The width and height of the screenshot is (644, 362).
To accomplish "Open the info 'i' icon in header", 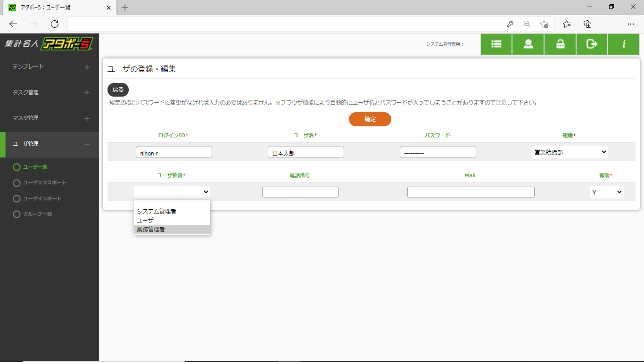I will [624, 44].
